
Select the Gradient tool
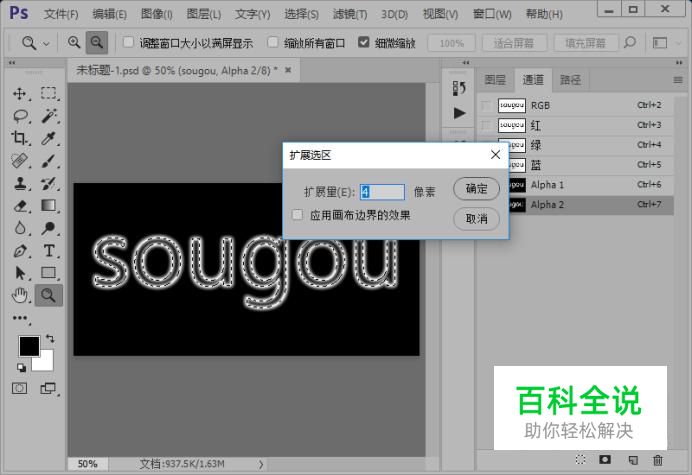(x=49, y=206)
